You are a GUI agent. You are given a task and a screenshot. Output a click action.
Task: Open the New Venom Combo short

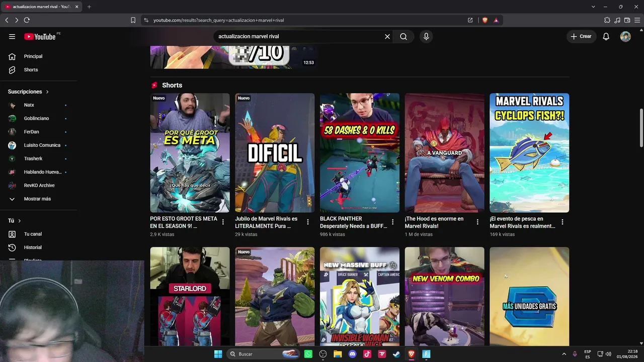[445, 296]
